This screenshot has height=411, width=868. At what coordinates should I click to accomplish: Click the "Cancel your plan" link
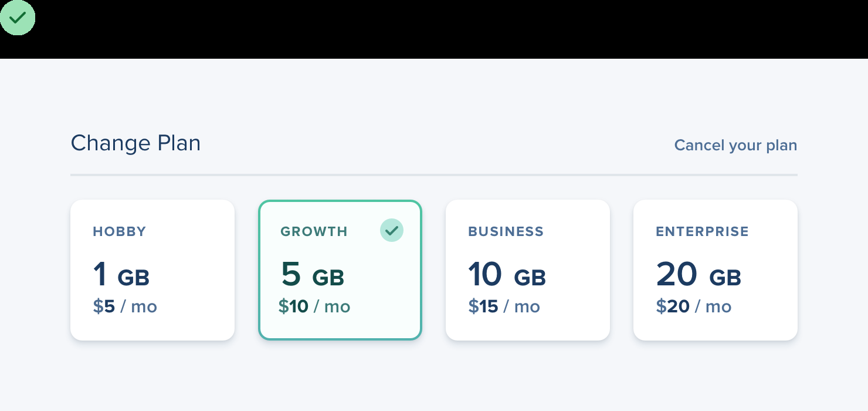tap(735, 145)
